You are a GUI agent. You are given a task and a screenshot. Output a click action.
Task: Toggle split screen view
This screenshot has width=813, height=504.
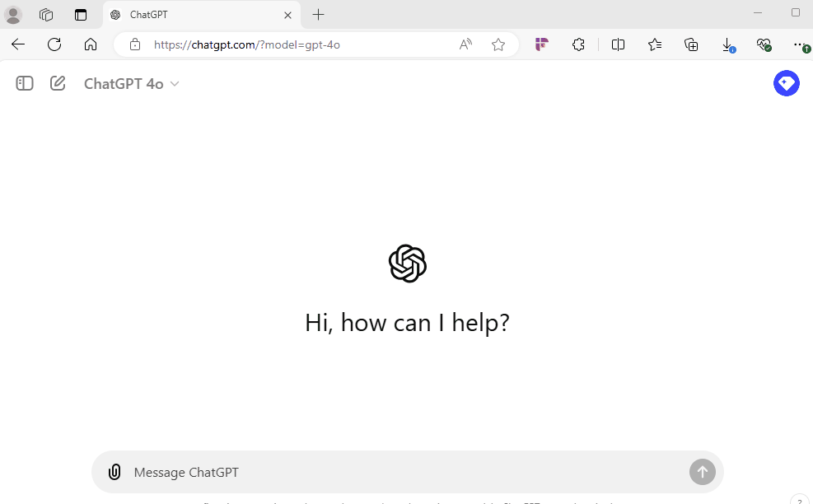click(x=618, y=44)
